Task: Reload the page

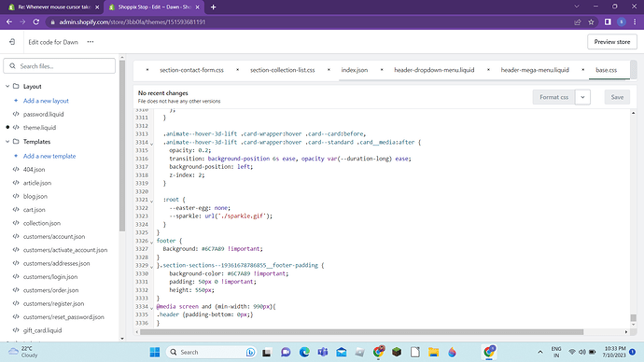Action: pyautogui.click(x=36, y=21)
